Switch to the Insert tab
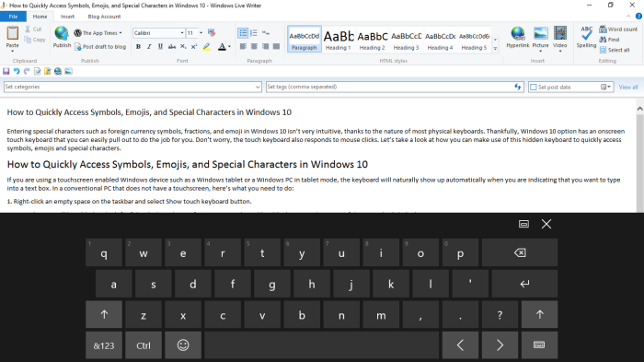Image resolution: width=644 pixels, height=362 pixels. tap(67, 17)
